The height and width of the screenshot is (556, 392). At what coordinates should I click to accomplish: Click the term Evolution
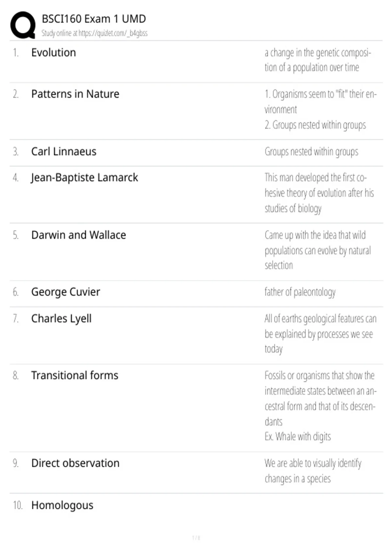click(x=54, y=53)
